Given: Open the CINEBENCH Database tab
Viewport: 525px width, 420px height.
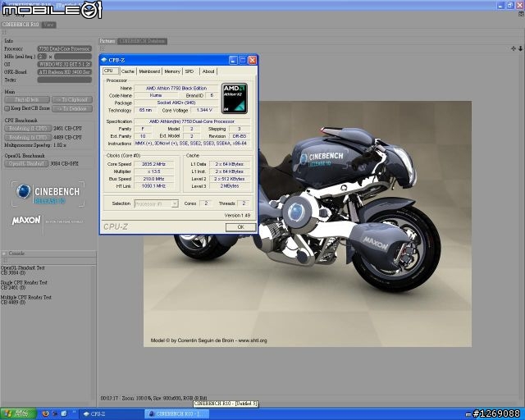Looking at the screenshot, I should tap(142, 41).
